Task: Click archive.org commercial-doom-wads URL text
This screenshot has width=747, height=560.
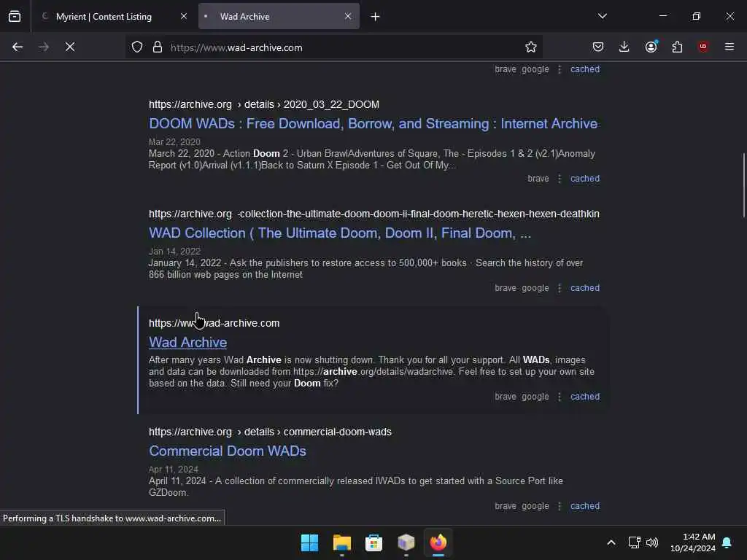Action: pyautogui.click(x=270, y=432)
